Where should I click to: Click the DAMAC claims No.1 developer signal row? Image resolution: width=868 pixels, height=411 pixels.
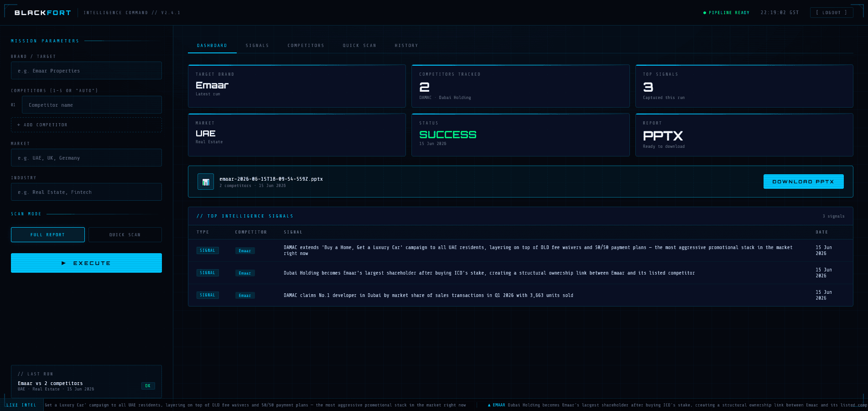click(x=520, y=295)
